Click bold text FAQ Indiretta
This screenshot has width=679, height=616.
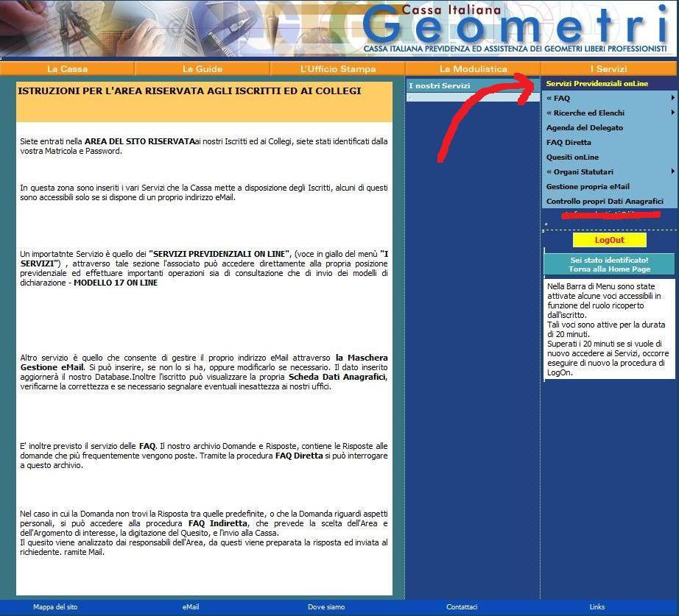pyautogui.click(x=218, y=523)
